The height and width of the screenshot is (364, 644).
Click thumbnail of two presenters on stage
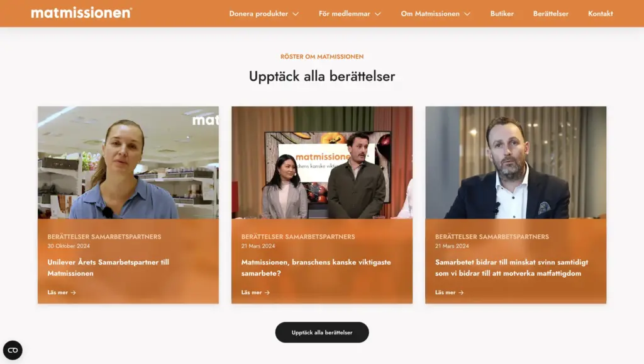point(322,162)
